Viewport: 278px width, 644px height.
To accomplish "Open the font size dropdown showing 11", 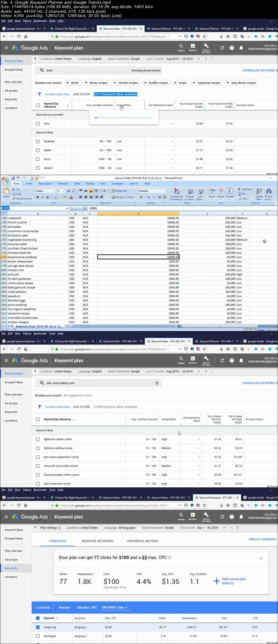I will (64, 191).
